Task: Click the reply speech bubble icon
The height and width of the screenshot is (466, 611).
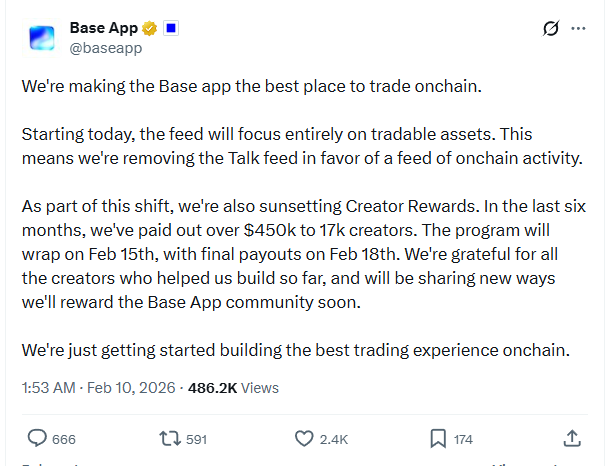Action: pos(36,438)
